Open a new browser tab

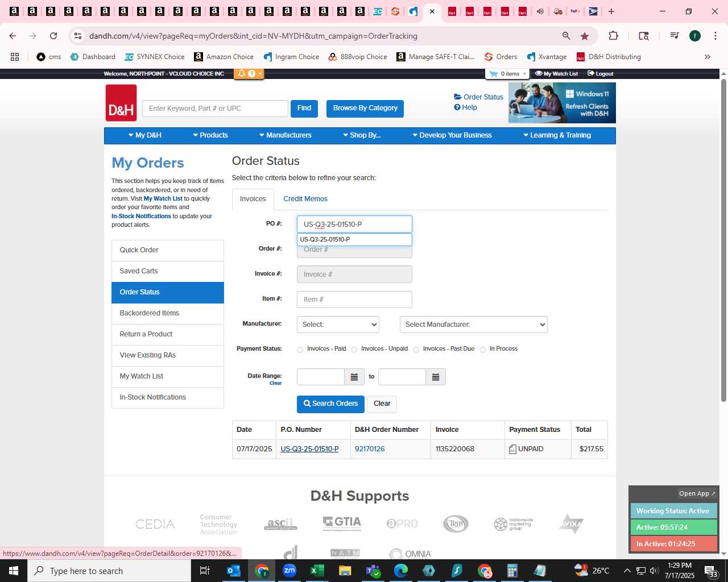(x=611, y=11)
